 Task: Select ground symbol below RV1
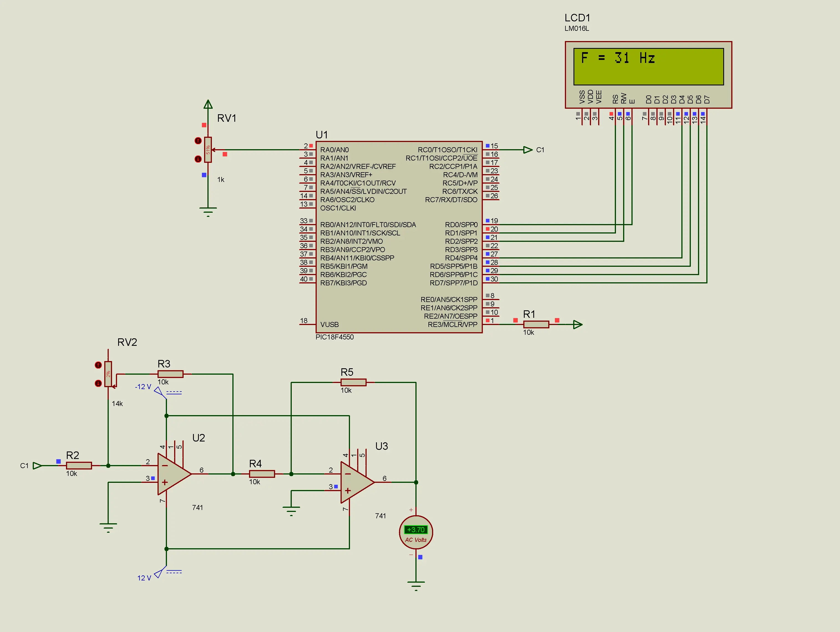point(208,212)
